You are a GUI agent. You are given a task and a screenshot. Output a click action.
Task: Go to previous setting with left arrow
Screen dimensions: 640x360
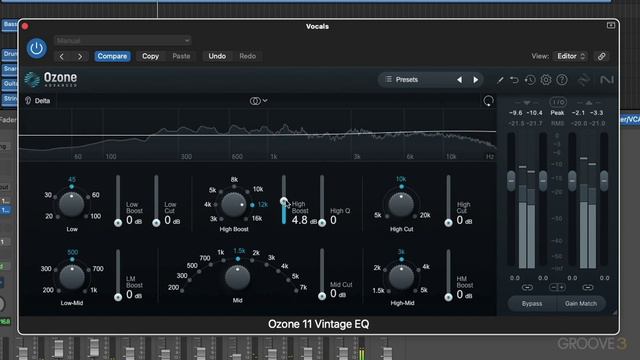pos(62,56)
